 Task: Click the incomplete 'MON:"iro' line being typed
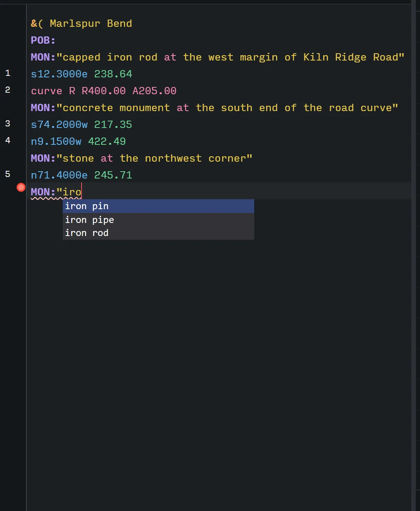(x=56, y=192)
